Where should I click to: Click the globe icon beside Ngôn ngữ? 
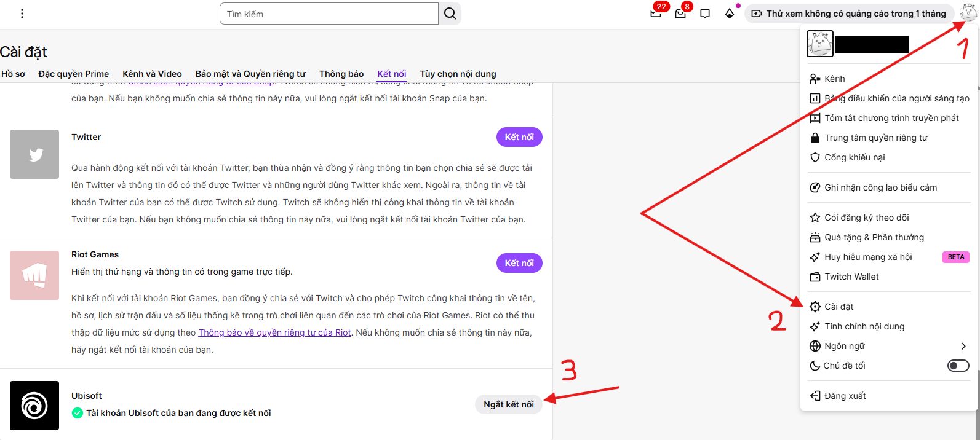[815, 346]
